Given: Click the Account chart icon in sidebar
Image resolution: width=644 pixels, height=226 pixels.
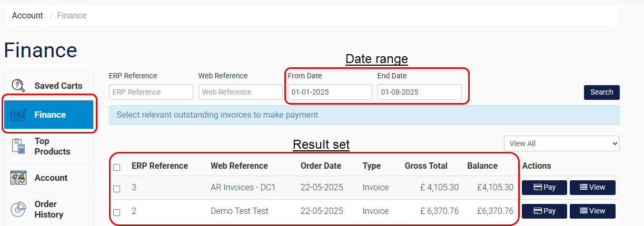Looking at the screenshot, I should pyautogui.click(x=18, y=178).
